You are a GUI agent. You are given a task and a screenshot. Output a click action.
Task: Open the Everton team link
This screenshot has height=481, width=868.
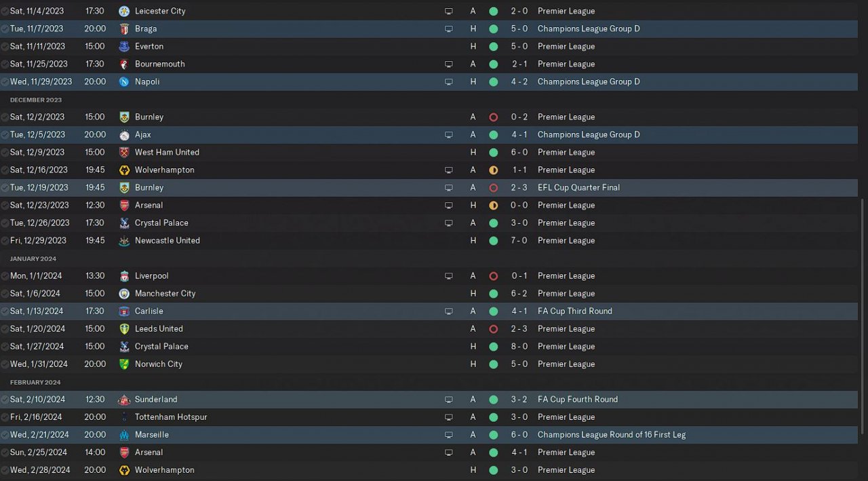coord(149,46)
